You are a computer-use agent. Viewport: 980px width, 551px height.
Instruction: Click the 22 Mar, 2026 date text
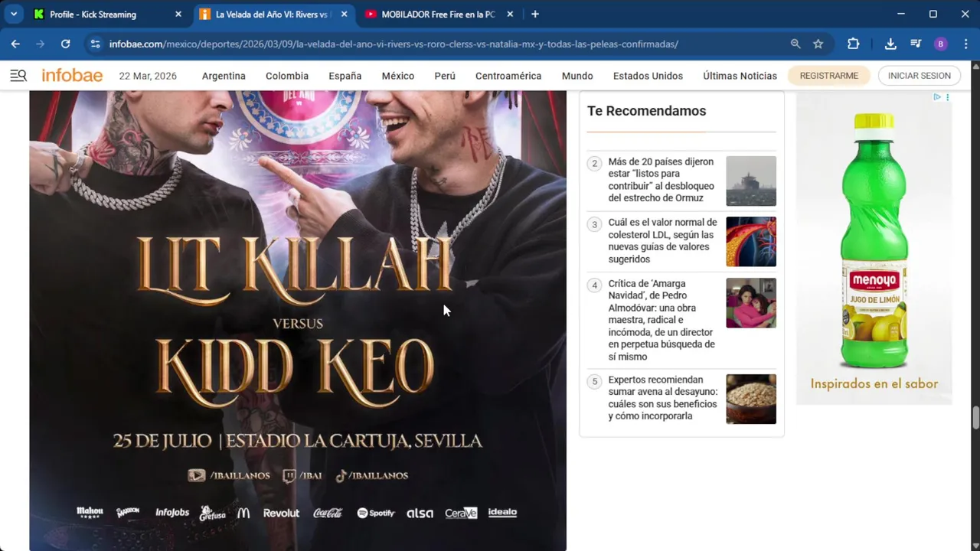pos(148,76)
